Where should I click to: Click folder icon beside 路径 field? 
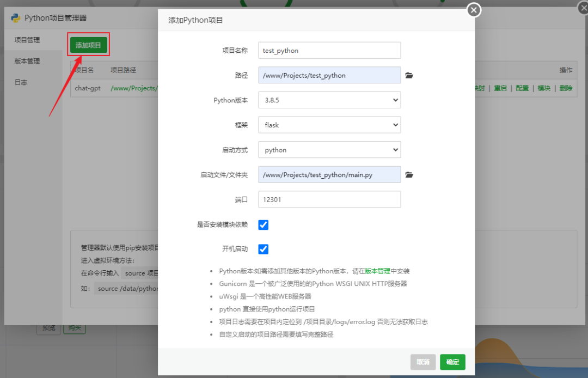point(409,75)
